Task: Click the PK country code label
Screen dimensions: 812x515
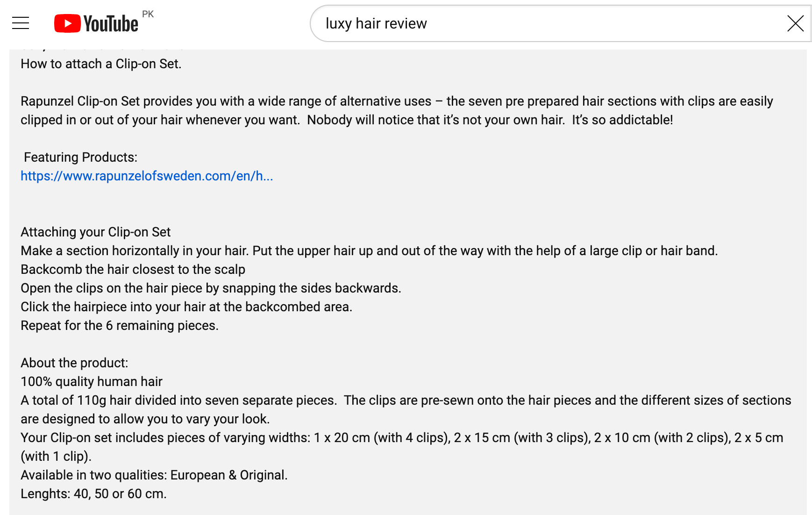Action: click(148, 14)
